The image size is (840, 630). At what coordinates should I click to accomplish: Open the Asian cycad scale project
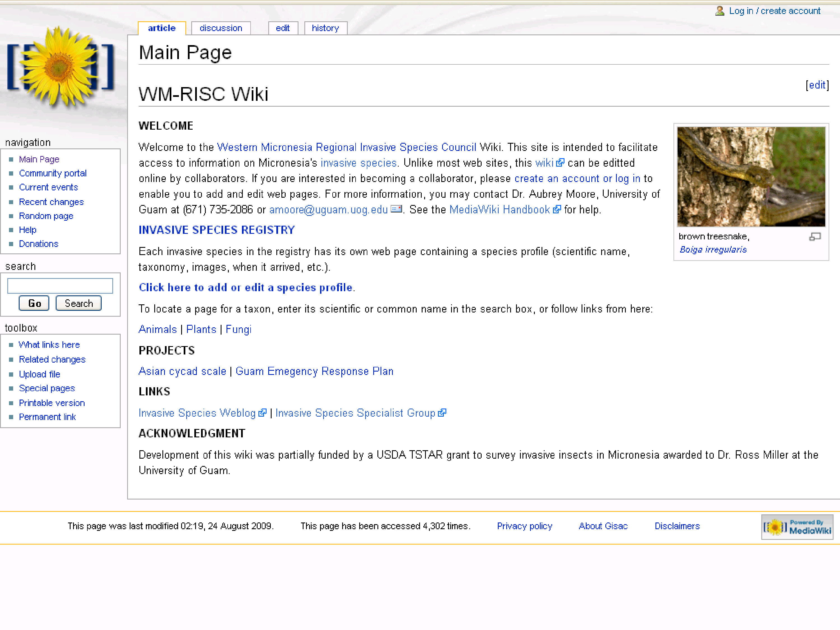[182, 371]
